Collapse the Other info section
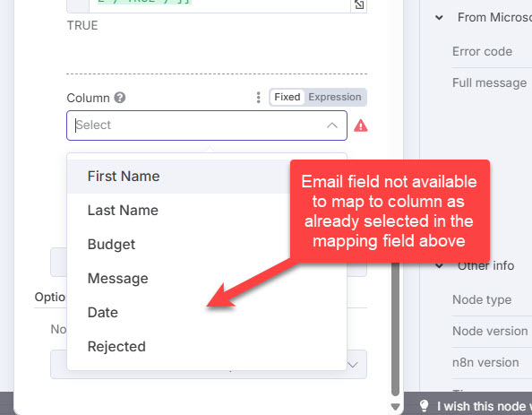The image size is (532, 415). (x=439, y=265)
